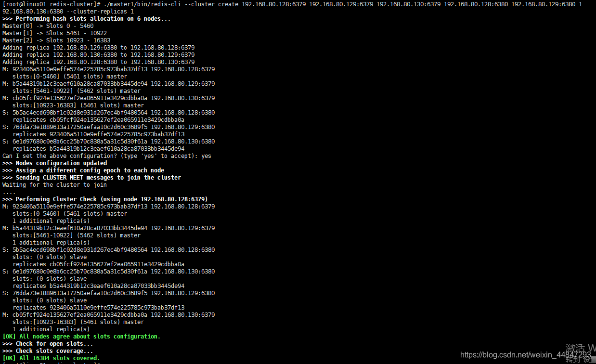
Task: Click the '[root@linux01 redis-cluster]#' shell prompt
Action: point(51,4)
